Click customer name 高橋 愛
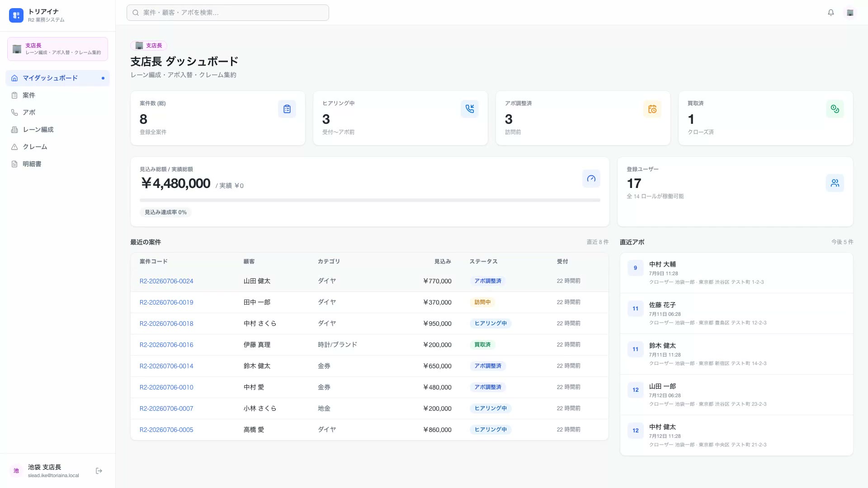 click(254, 430)
